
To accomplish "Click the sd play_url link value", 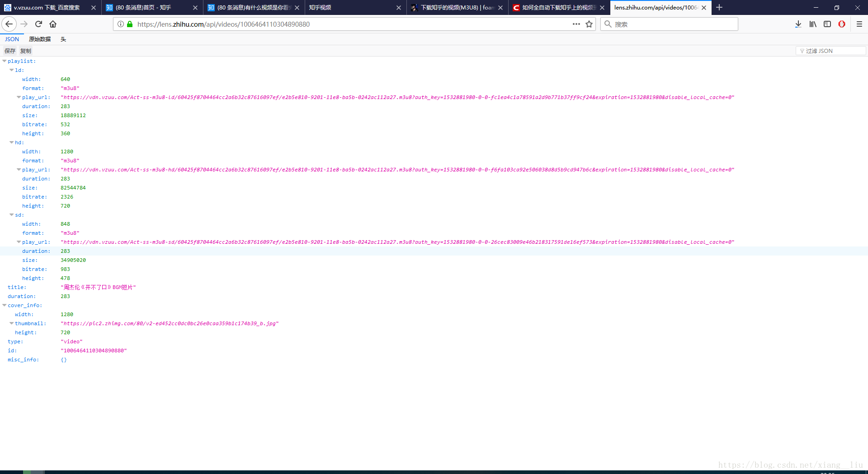I will coord(397,242).
